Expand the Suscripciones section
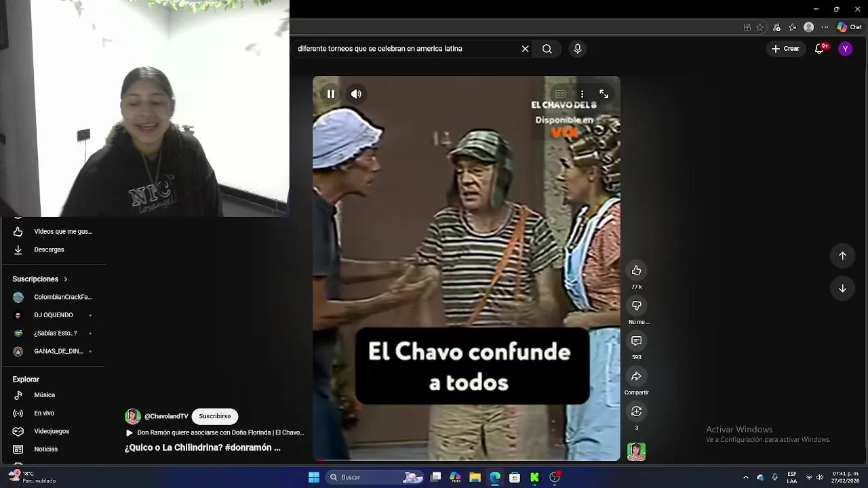 click(40, 279)
